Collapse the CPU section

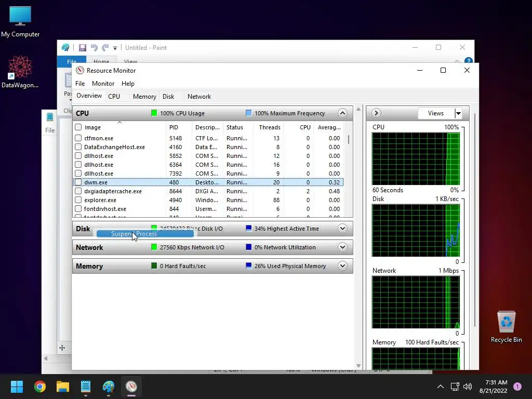pyautogui.click(x=342, y=113)
